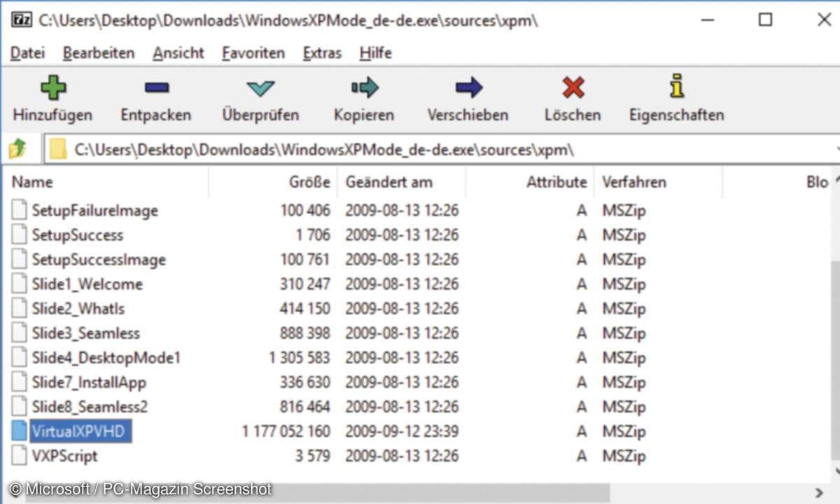Sort by the Attribute column header

point(530,182)
